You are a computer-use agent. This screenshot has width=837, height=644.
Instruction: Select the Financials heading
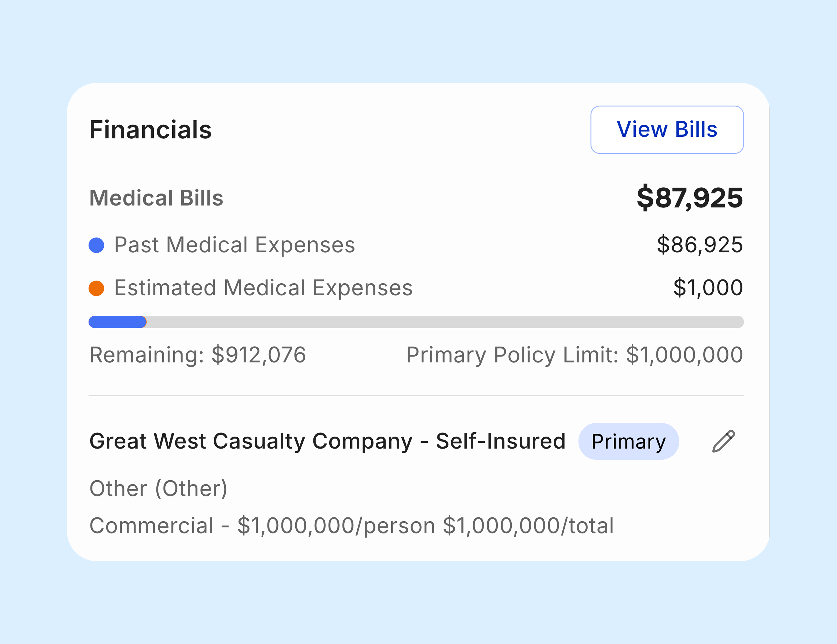(150, 129)
